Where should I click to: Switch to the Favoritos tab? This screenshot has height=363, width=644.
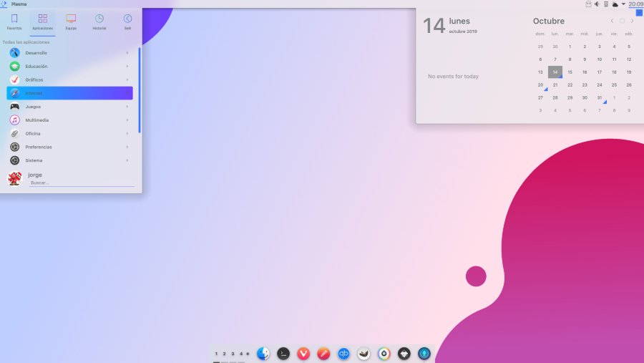[14, 21]
